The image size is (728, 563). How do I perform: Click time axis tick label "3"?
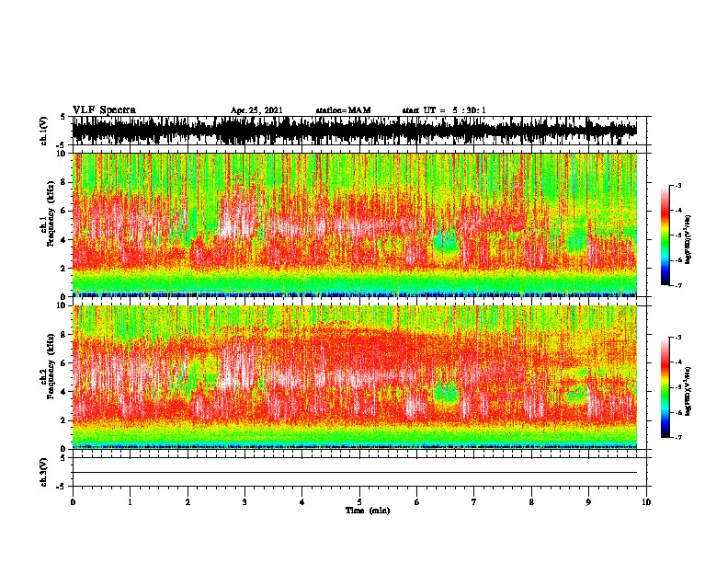[x=245, y=502]
